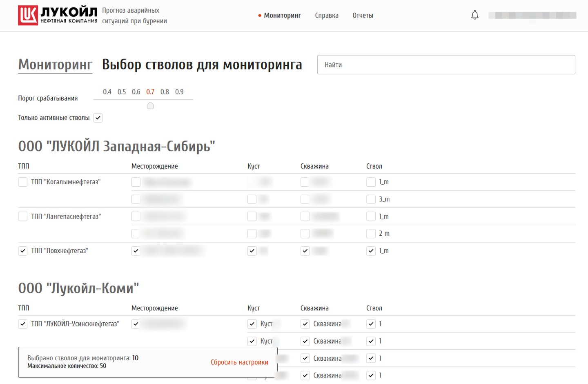Open the notifications bell icon
This screenshot has width=588, height=384.
[x=474, y=16]
